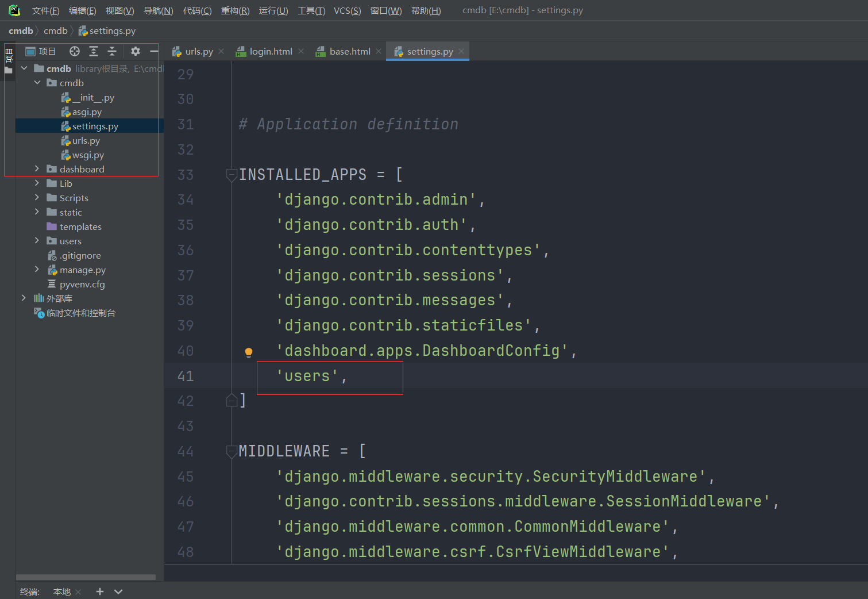
Task: Click the locate current file target icon
Action: pyautogui.click(x=75, y=51)
